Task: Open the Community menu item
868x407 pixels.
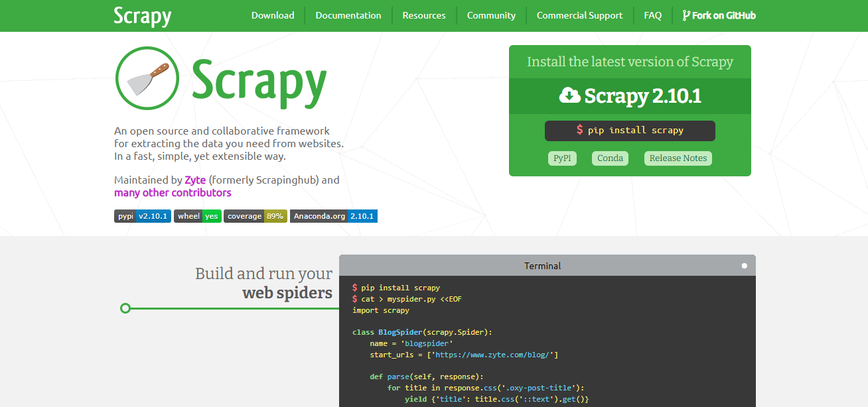Action: coord(491,15)
